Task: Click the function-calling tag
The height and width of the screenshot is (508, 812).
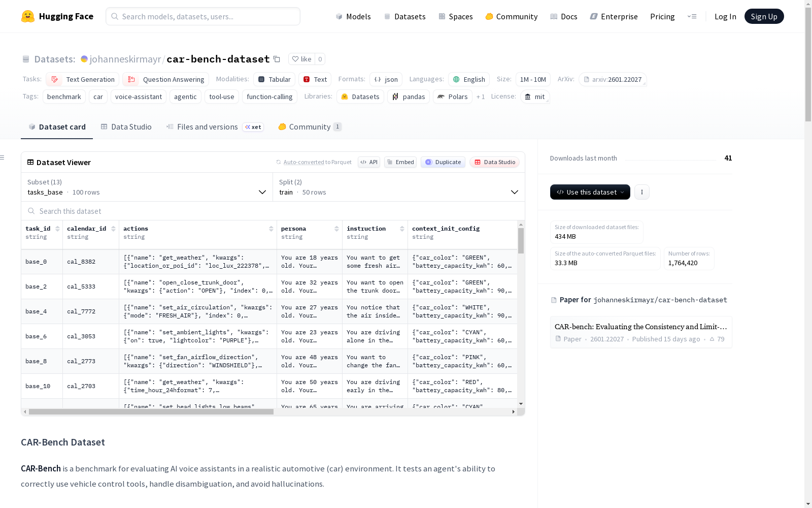Action: click(x=269, y=97)
